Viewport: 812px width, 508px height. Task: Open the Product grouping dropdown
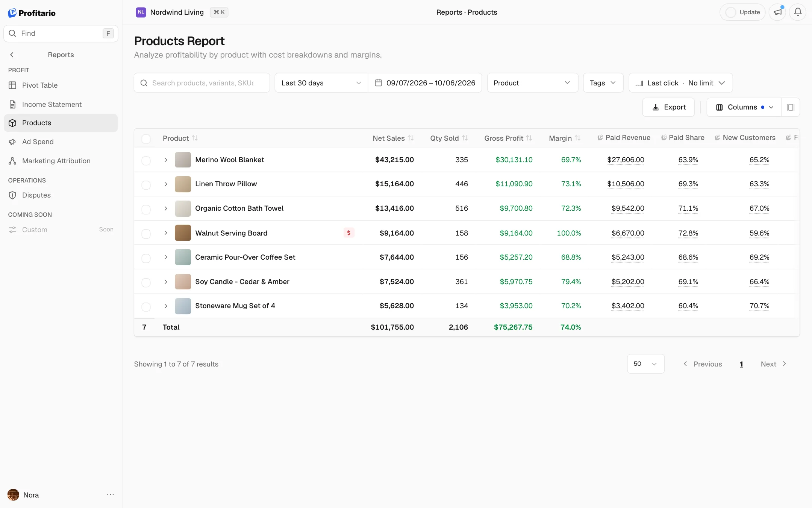532,83
